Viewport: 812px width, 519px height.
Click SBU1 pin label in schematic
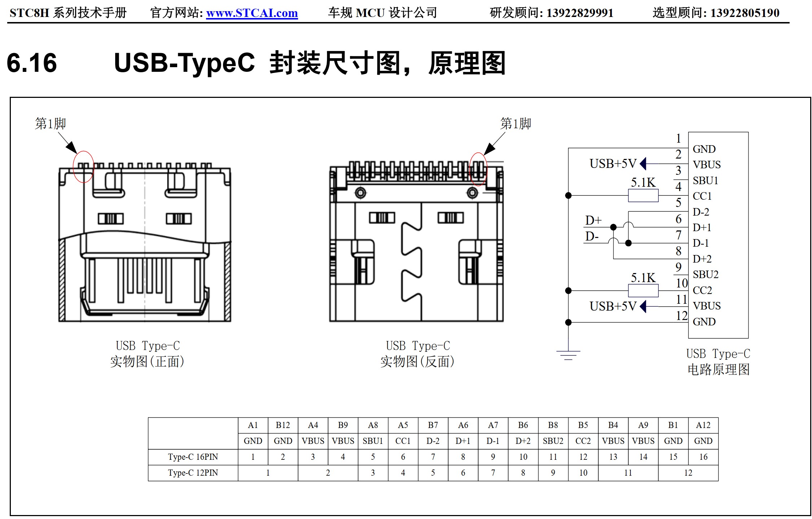(x=706, y=181)
